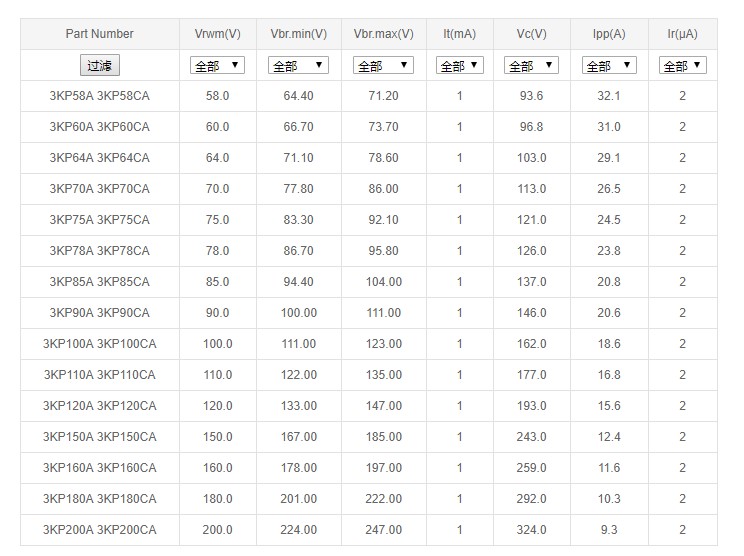Select part number 3KP58A 3KP58CA

(x=99, y=96)
